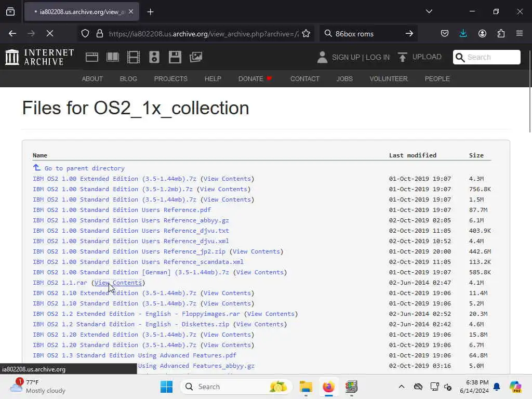This screenshot has height=399, width=532.
Task: Open the JOBS menu item
Action: [344, 79]
